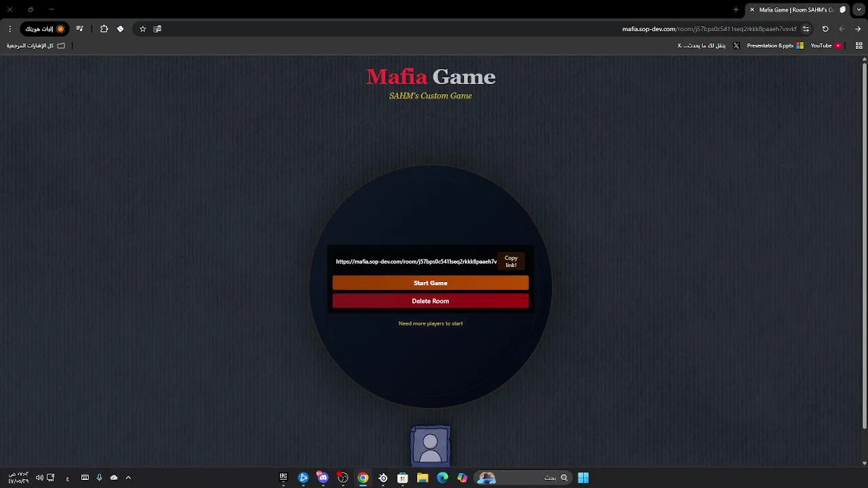This screenshot has width=868, height=488.
Task: Open the Extensions puzzle-piece icon
Action: pos(104,29)
